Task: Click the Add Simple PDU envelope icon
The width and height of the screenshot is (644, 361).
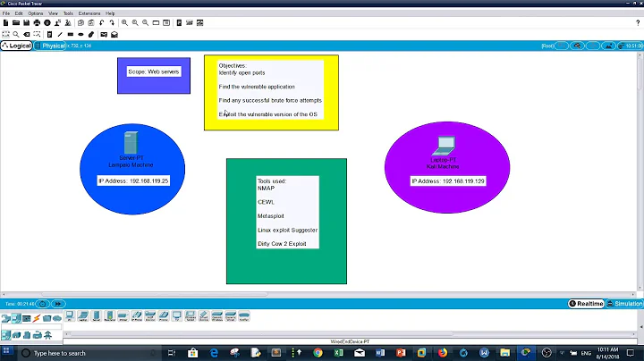Action: click(104, 35)
